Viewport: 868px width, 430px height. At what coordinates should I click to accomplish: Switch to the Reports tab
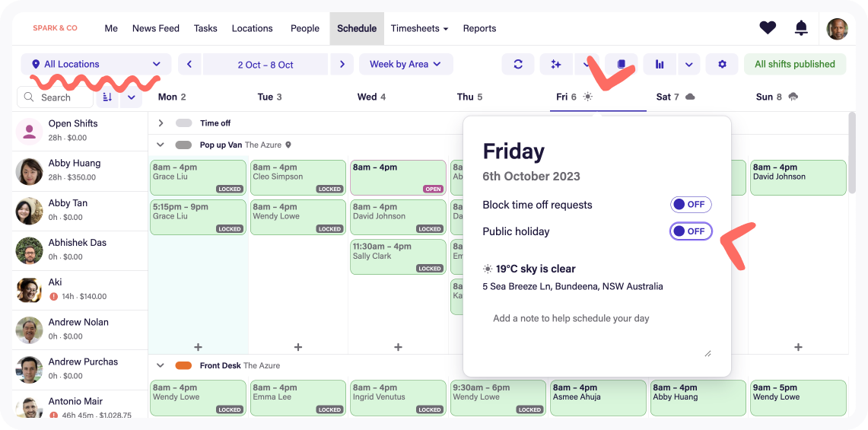coord(479,28)
